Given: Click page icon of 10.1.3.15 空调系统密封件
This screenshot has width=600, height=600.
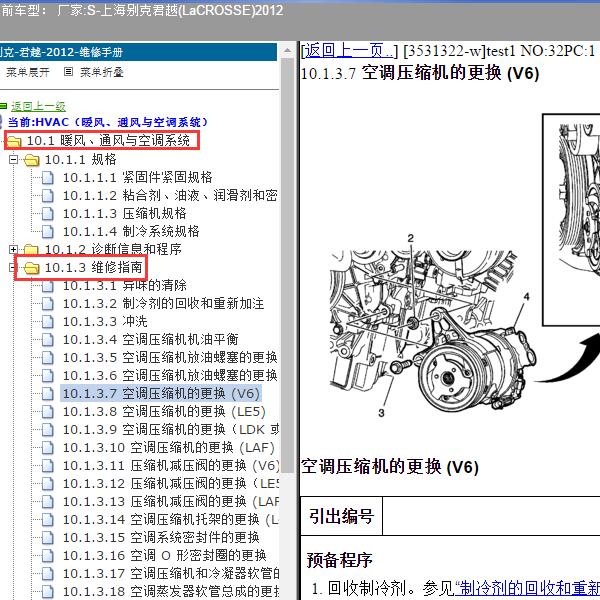Looking at the screenshot, I should tap(47, 538).
